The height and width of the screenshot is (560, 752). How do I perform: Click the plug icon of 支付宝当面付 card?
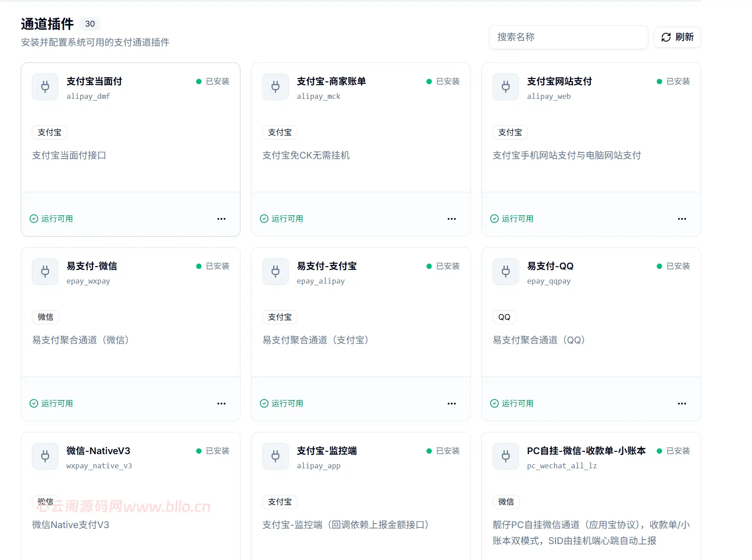click(45, 86)
